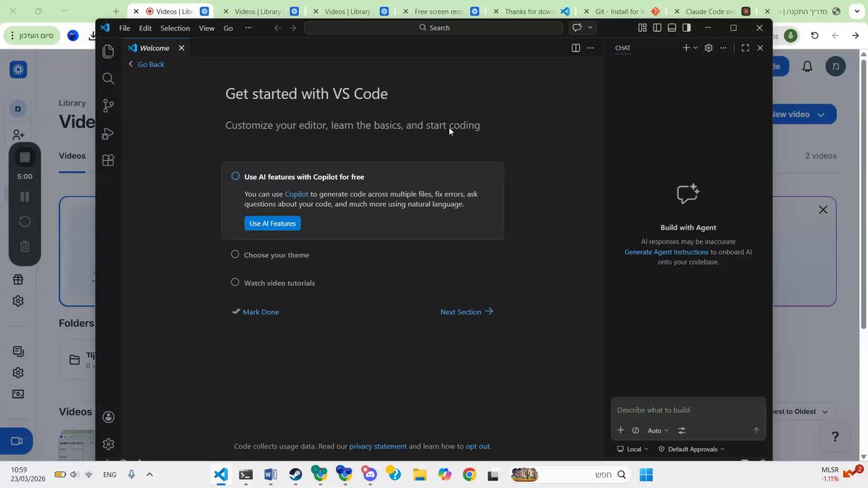Open the Run and Debug view

(108, 134)
